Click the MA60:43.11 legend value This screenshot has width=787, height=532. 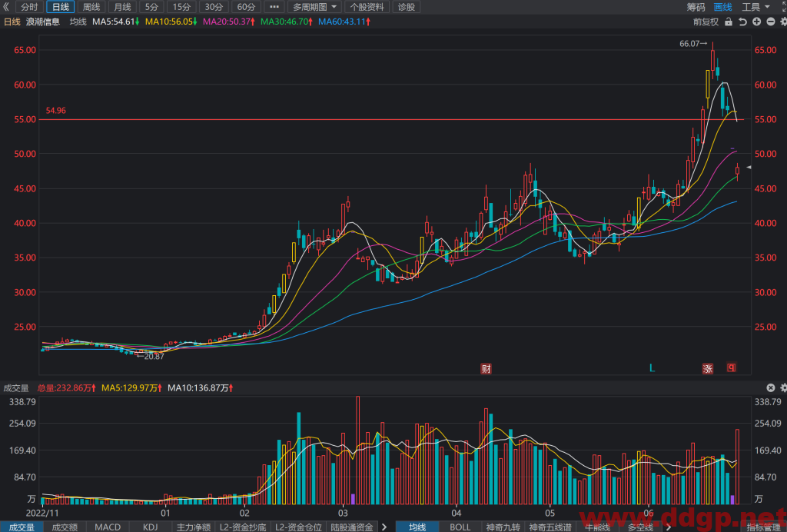[344, 22]
